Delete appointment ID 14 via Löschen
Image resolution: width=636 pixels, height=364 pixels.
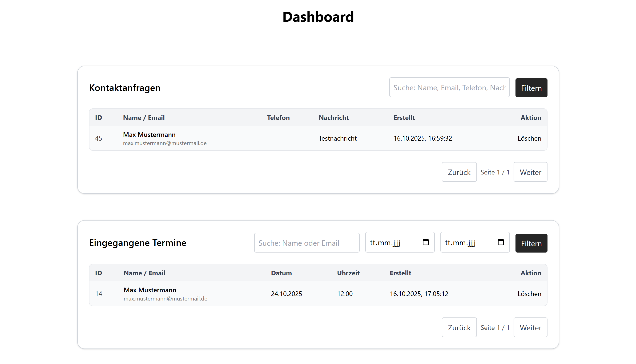(529, 294)
